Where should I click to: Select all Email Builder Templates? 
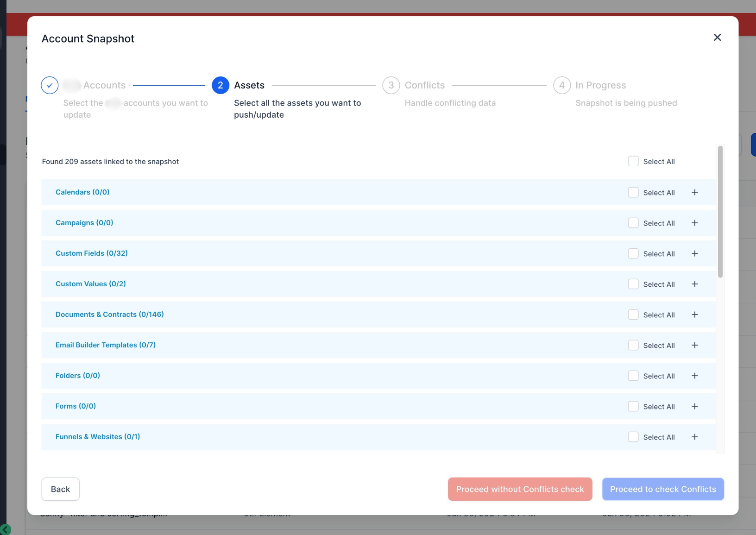tap(633, 345)
